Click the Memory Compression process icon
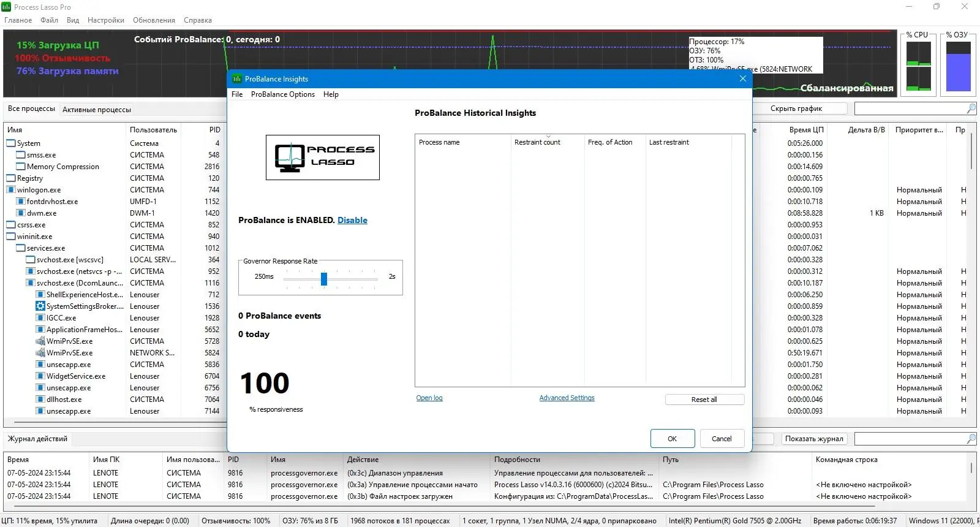This screenshot has width=980, height=527. [x=21, y=167]
